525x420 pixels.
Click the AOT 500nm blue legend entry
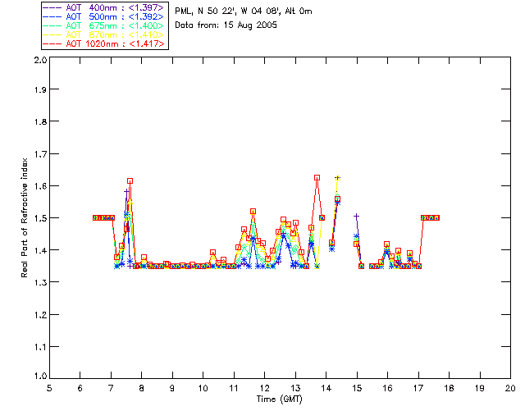tap(103, 16)
